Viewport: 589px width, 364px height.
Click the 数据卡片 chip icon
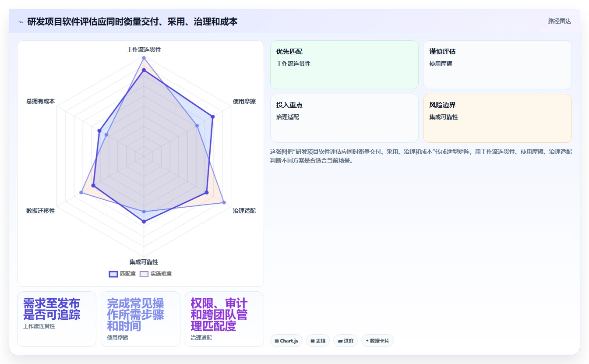pyautogui.click(x=367, y=341)
